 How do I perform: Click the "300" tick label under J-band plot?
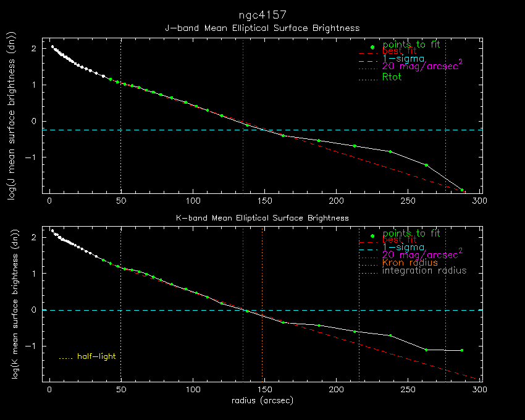pos(480,201)
